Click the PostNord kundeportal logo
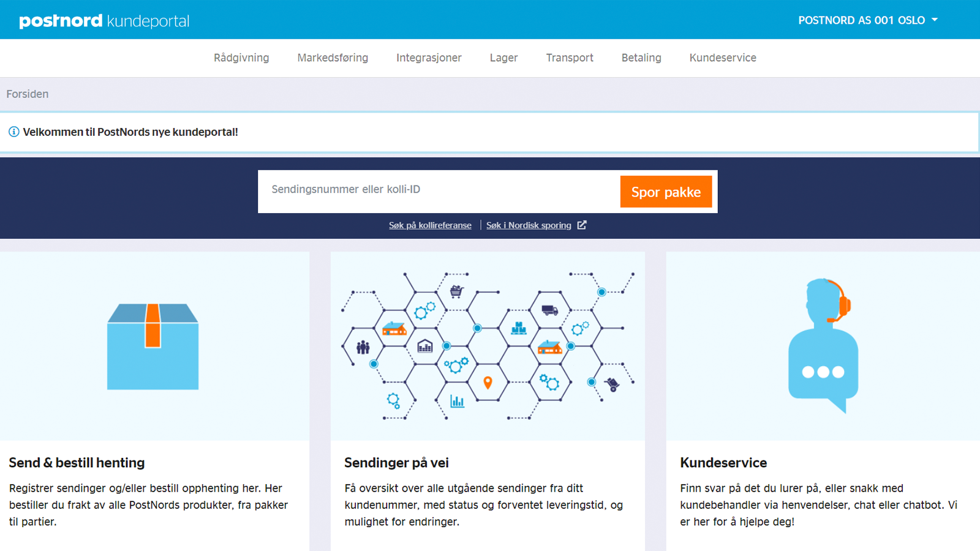Image resolution: width=980 pixels, height=551 pixels. pos(104,21)
